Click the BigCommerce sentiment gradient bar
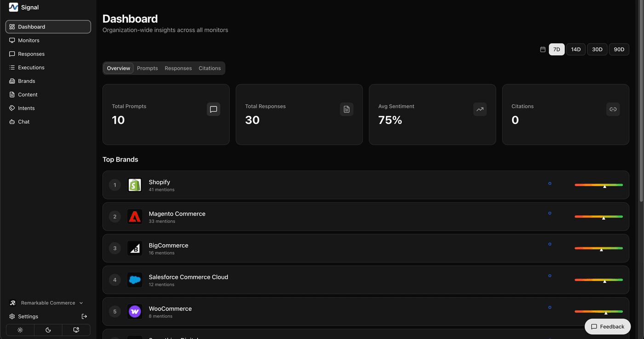644x339 pixels. (x=598, y=248)
